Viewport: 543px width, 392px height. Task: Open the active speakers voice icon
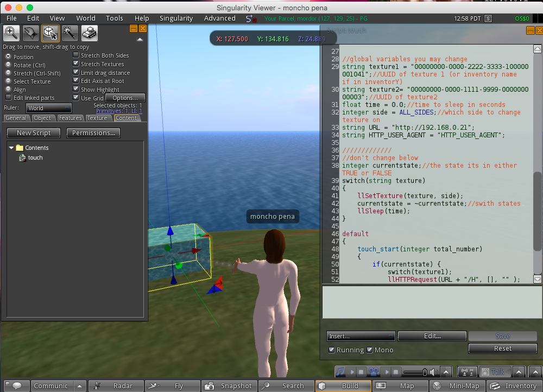tap(468, 372)
